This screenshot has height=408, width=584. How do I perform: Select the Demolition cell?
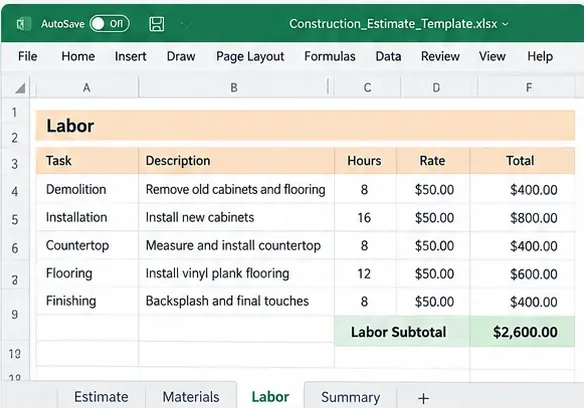click(x=87, y=189)
